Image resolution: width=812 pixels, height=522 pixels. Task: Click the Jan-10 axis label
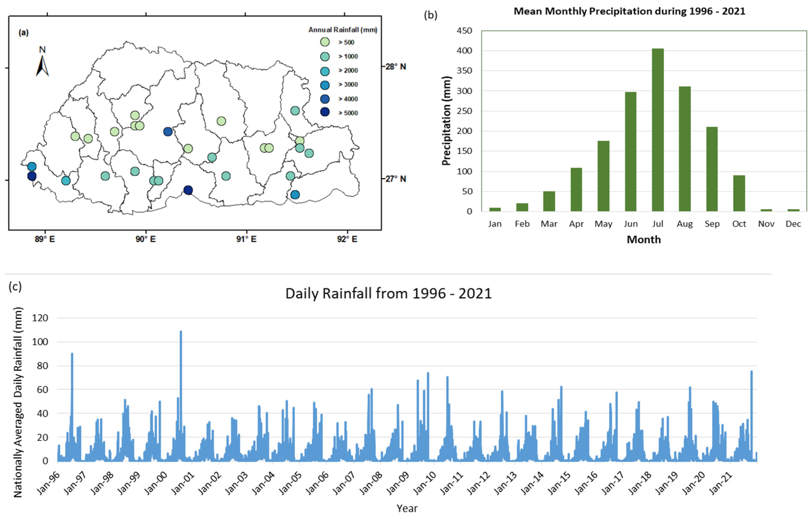click(425, 483)
